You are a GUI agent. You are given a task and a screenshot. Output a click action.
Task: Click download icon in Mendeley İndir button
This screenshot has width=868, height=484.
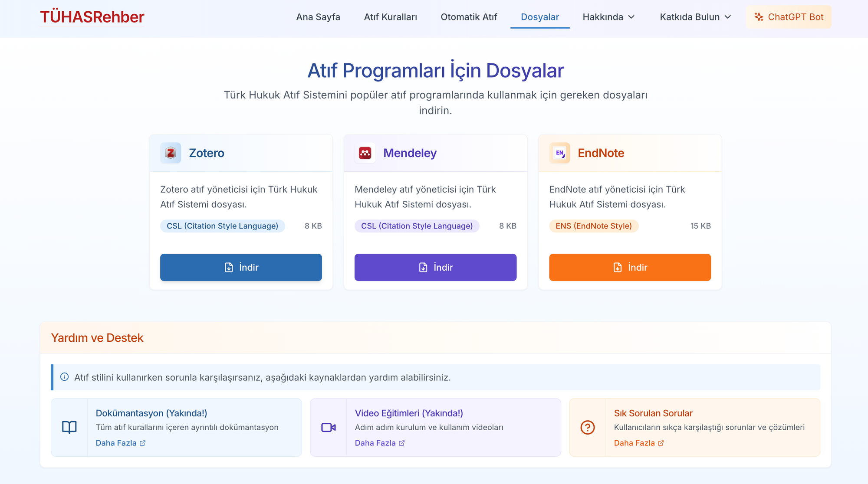pyautogui.click(x=423, y=267)
